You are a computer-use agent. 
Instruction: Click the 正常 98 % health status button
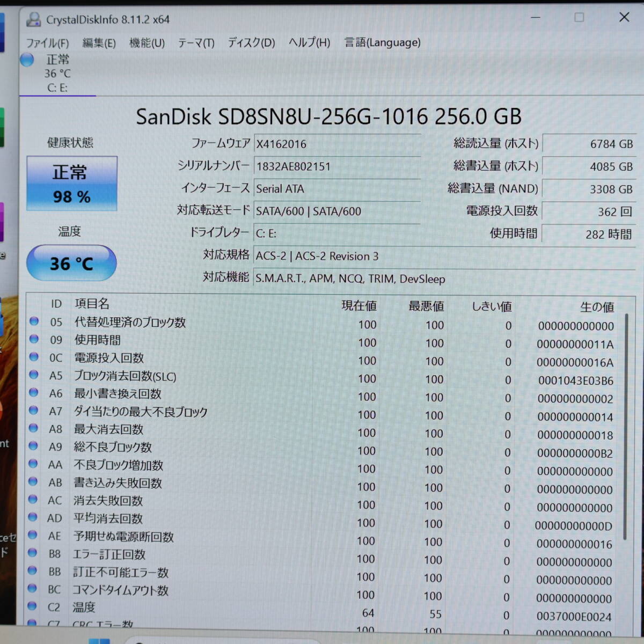point(71,184)
